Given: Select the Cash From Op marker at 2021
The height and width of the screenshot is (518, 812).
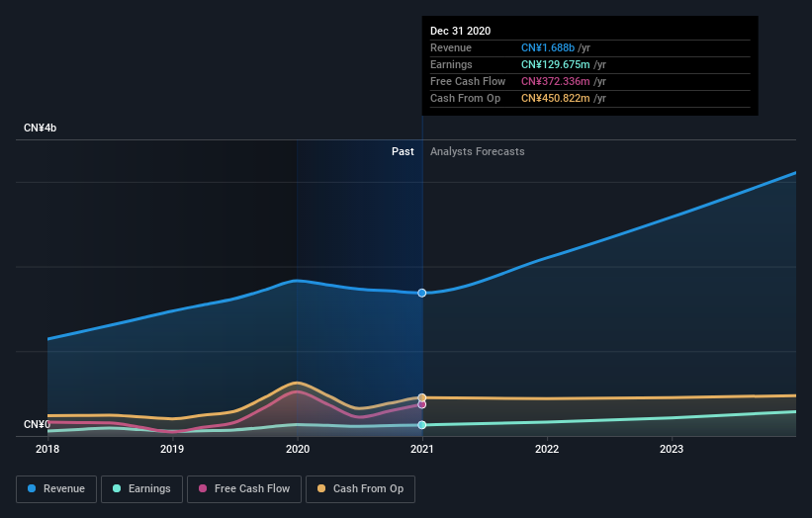Looking at the screenshot, I should (x=422, y=398).
